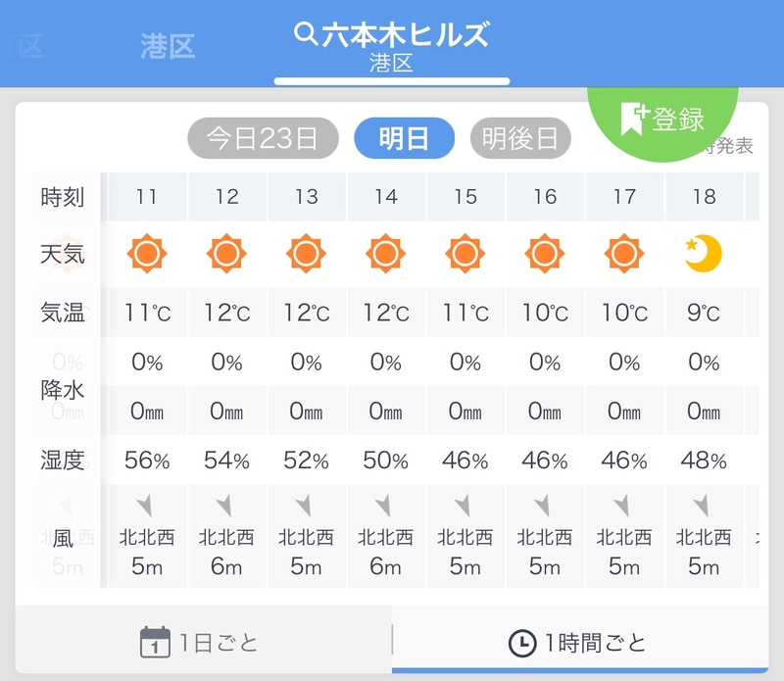Go to previous 港区 location in header

tap(169, 45)
